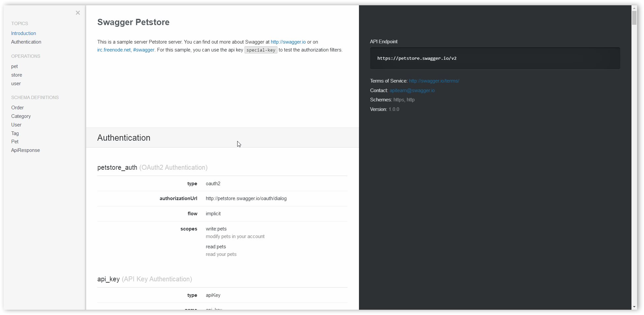Select the pet operations entry

coord(15,66)
